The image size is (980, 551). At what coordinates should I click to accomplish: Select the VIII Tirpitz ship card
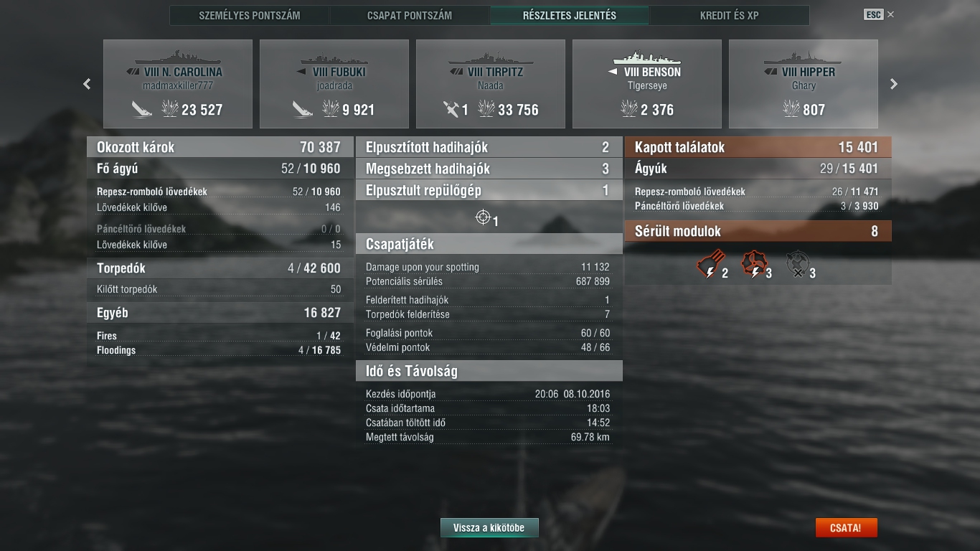[491, 84]
